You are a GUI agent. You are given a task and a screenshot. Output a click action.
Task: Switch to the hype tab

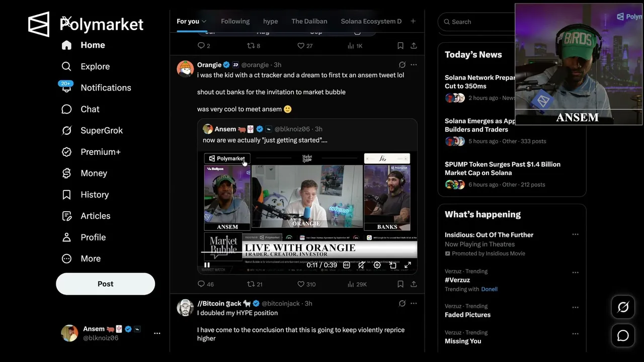270,22
